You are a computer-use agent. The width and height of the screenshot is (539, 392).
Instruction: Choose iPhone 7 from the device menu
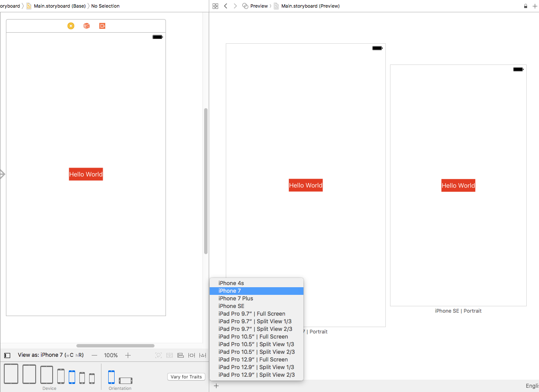tap(256, 291)
